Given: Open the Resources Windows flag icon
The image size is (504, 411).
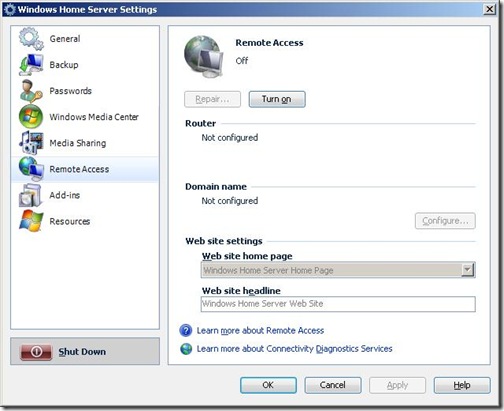Looking at the screenshot, I should (x=31, y=221).
